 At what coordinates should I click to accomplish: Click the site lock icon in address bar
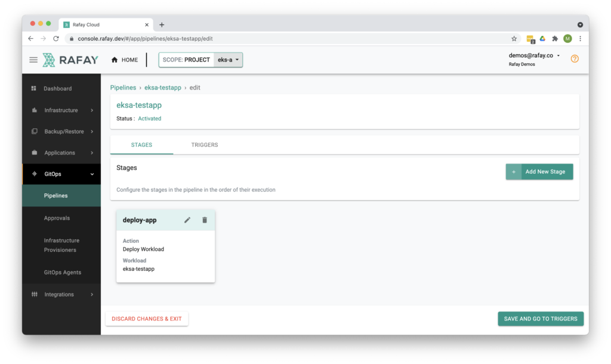tap(72, 39)
